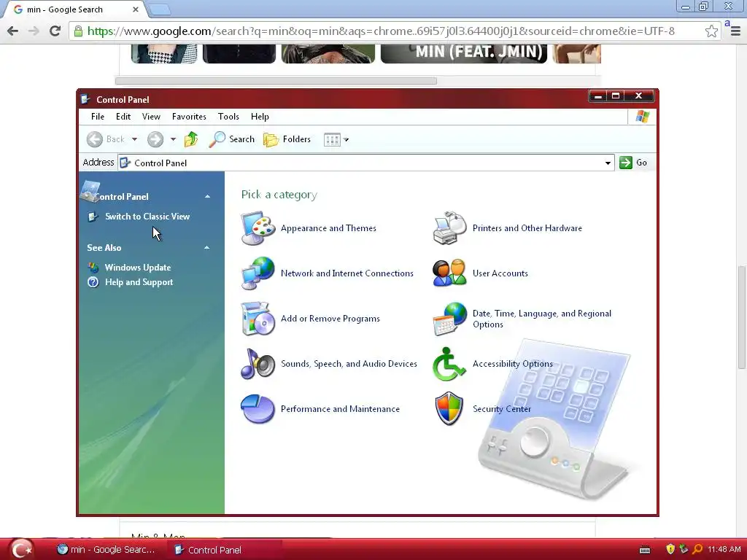
Task: Click the Search magnifier toolbar button
Action: click(x=231, y=139)
